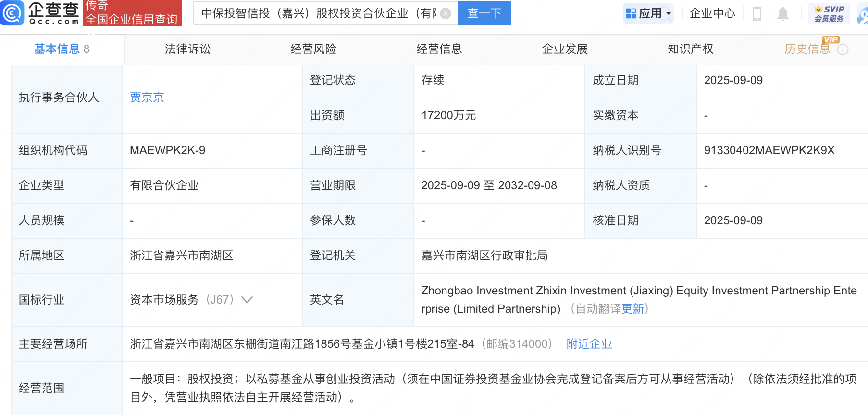Clear the search box text
Screen dimensions: 868x415
[446, 13]
